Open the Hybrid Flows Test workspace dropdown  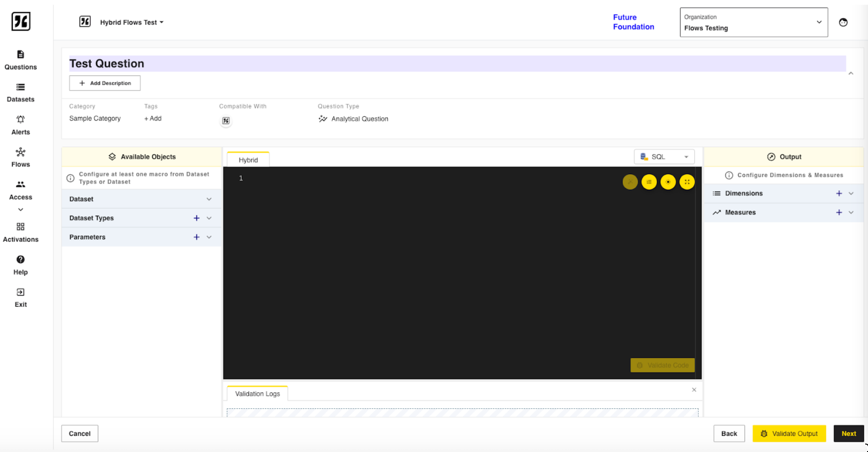point(132,22)
